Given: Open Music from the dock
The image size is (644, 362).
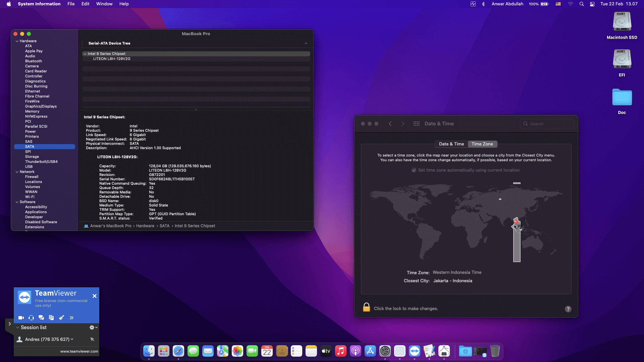Looking at the screenshot, I should coord(341,351).
